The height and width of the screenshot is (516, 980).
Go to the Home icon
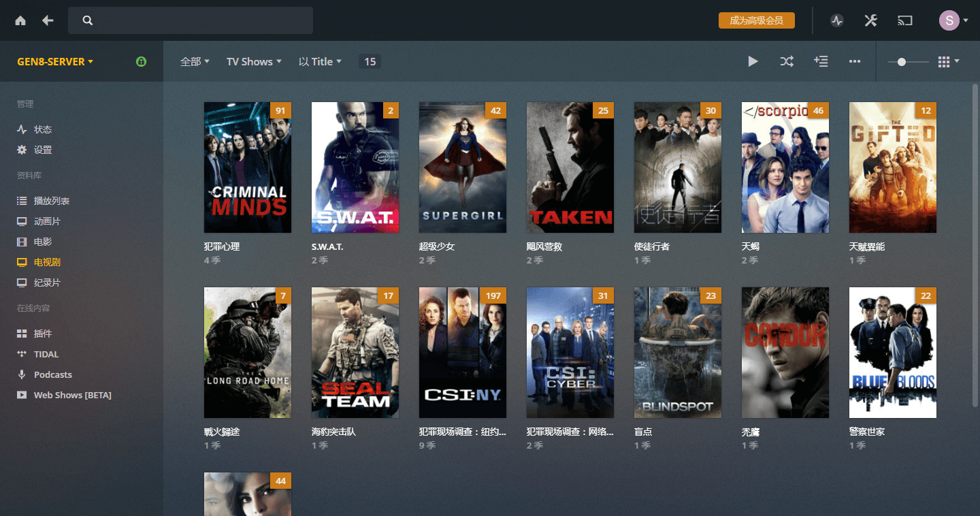(x=20, y=20)
